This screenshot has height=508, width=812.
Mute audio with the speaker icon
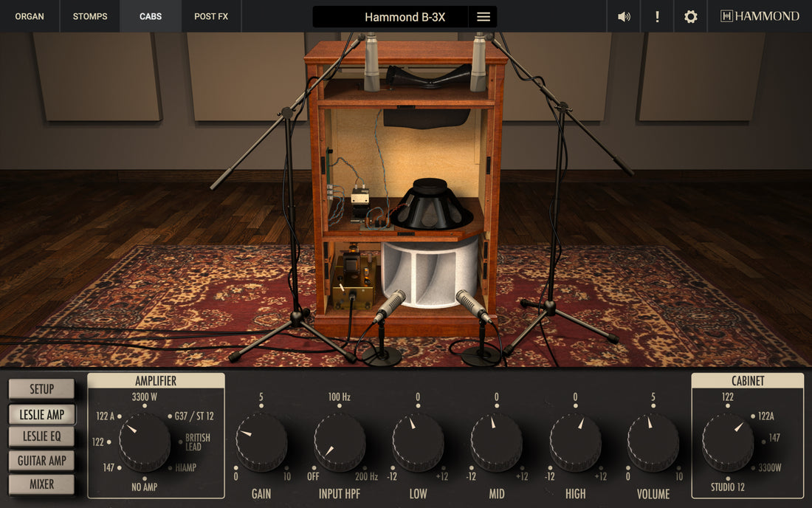(624, 16)
